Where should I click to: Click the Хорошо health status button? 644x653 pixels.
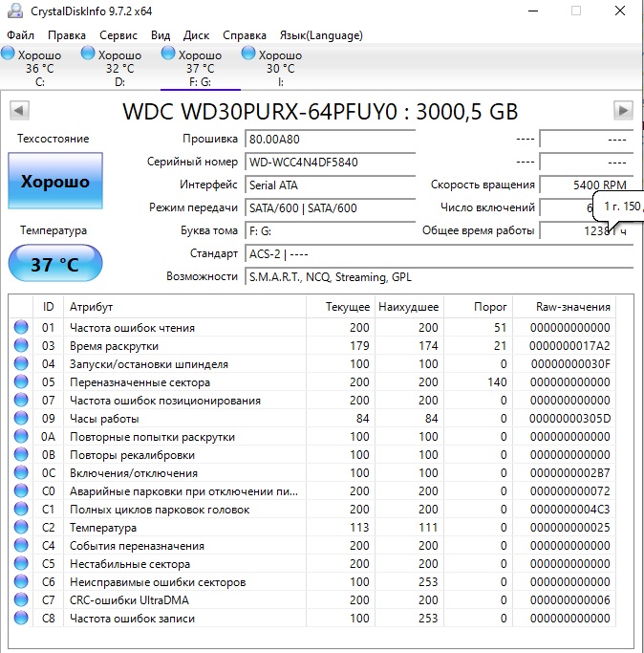55,181
